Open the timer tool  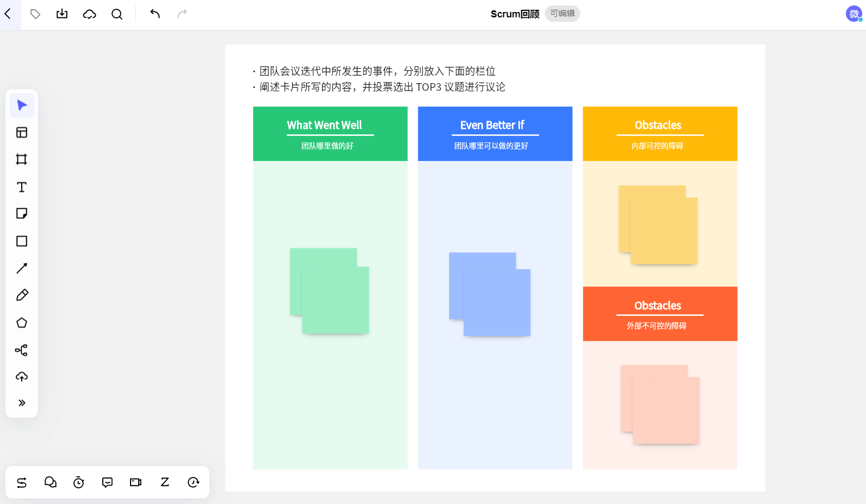point(79,482)
